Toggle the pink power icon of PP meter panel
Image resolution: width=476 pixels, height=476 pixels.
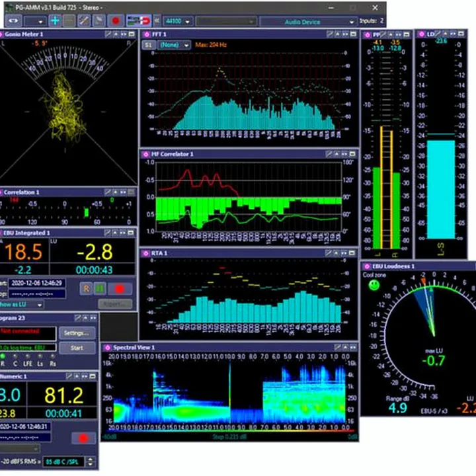[x=368, y=35]
